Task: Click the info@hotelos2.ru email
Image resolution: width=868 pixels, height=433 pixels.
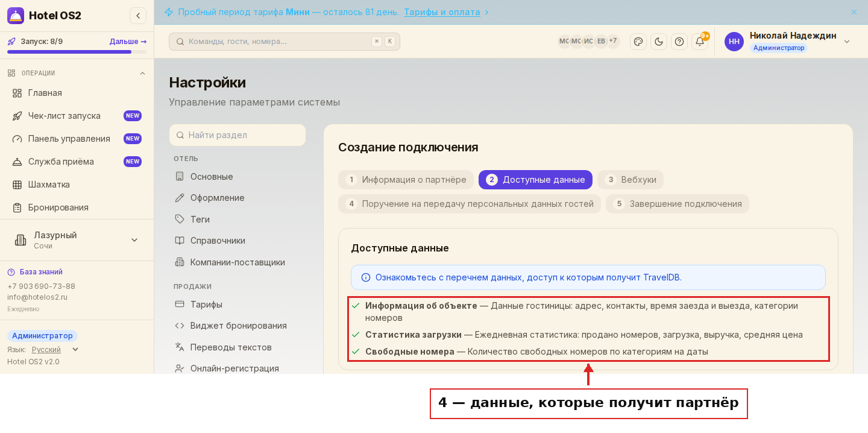Action: click(x=37, y=297)
